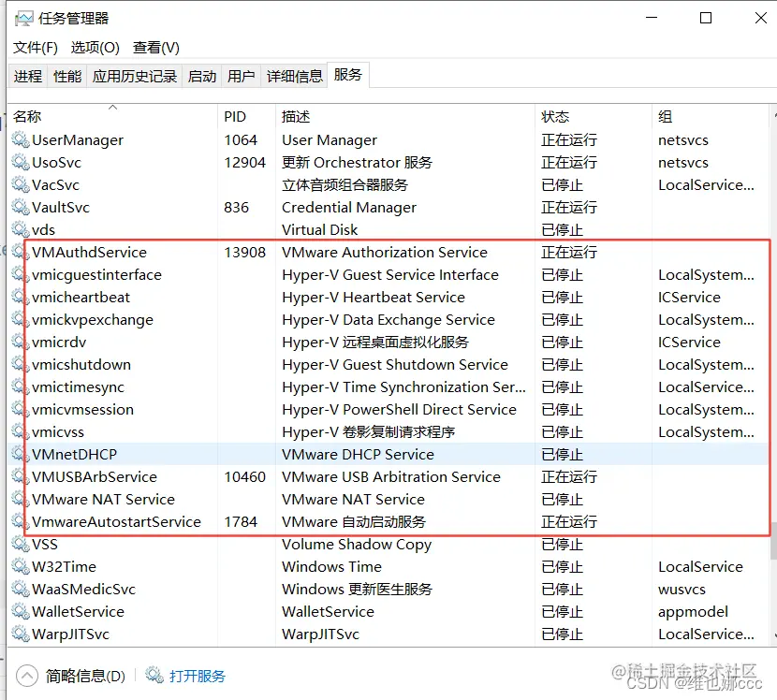
Task: Sort services by the 状态 column header
Action: point(594,116)
